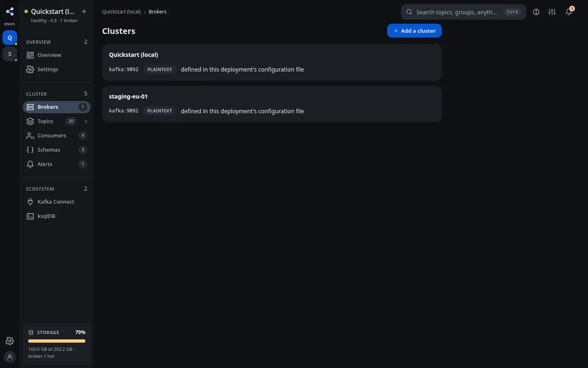Screen dimensions: 588x368
Task: Click the Ctrl K shortcut hint
Action: (512, 12)
